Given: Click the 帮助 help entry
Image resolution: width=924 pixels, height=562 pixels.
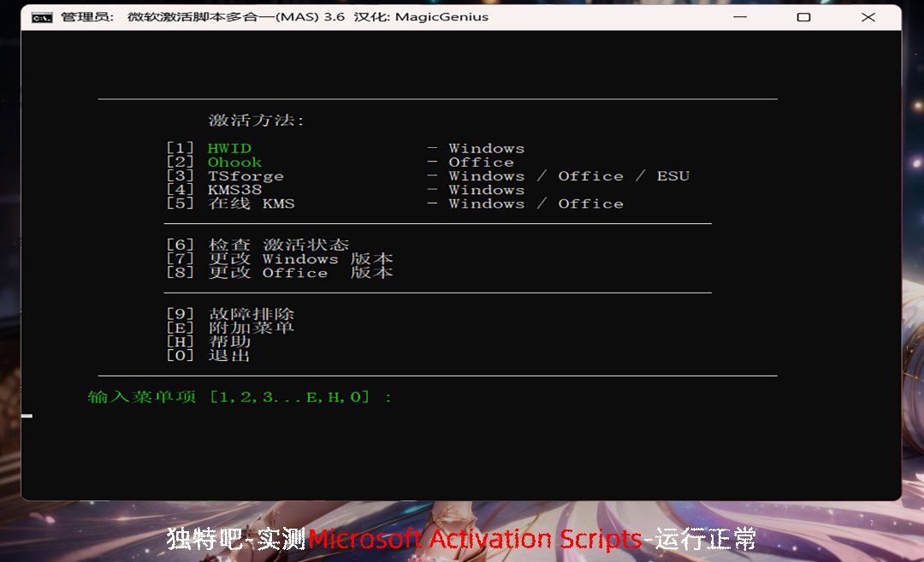Looking at the screenshot, I should [x=229, y=341].
